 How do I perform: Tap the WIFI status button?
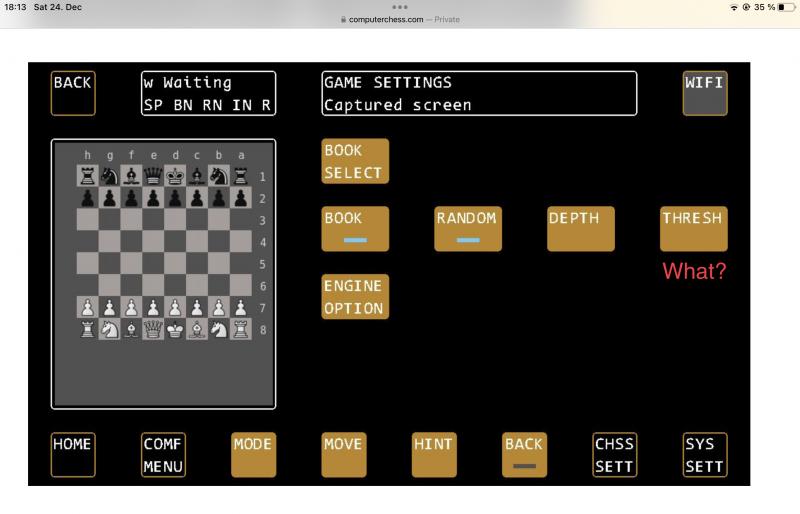click(705, 93)
